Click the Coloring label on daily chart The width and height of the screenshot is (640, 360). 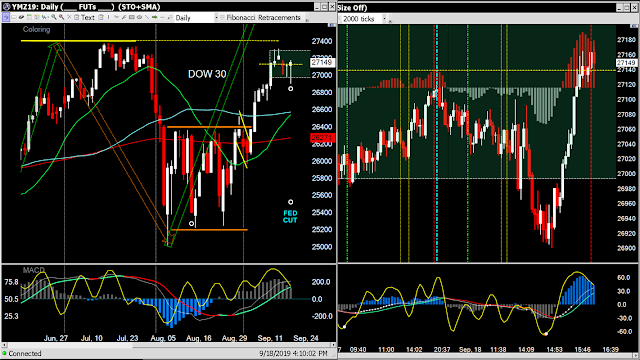(36, 29)
